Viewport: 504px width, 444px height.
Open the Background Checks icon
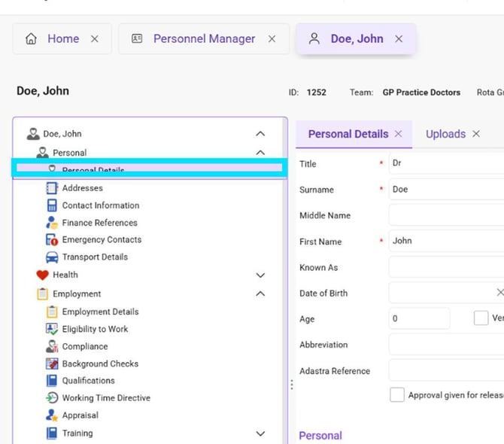pyautogui.click(x=52, y=363)
